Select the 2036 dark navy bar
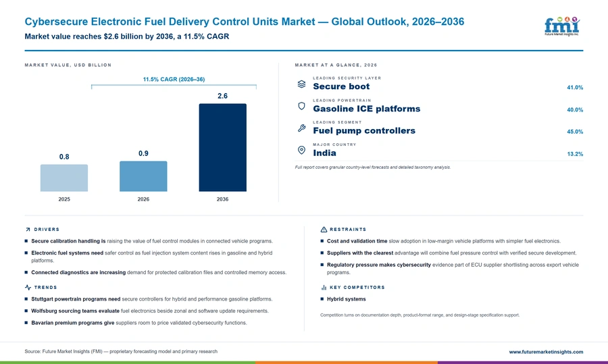The height and width of the screenshot is (364, 608). tap(222, 147)
